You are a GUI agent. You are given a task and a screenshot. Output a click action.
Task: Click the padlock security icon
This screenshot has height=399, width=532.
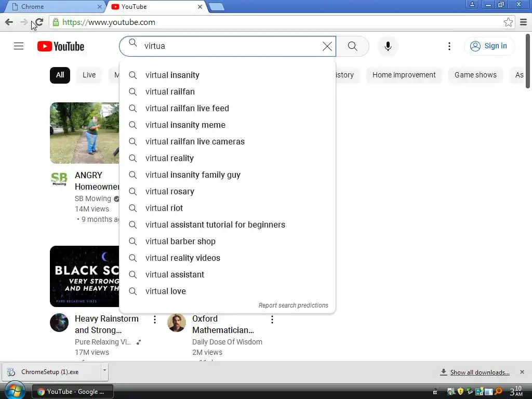pyautogui.click(x=56, y=22)
